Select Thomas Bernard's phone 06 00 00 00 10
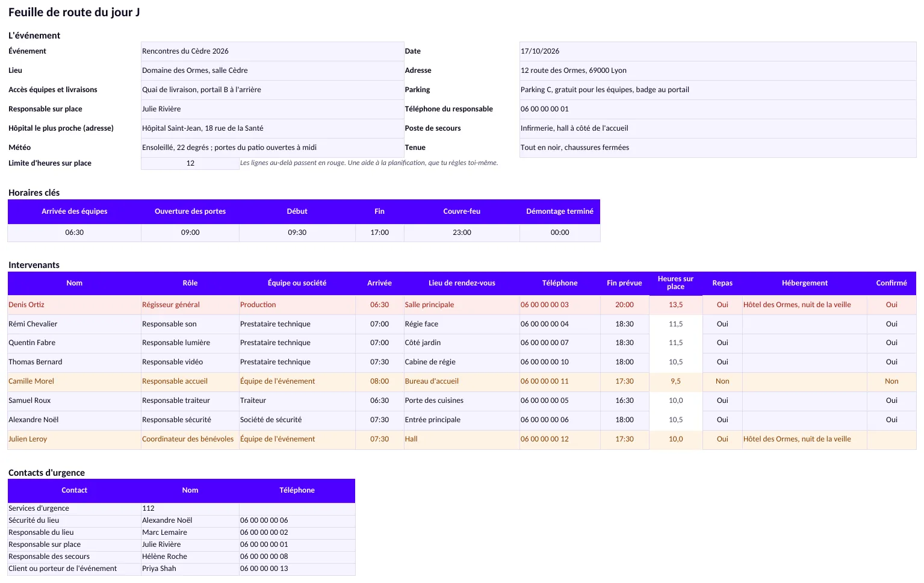The height and width of the screenshot is (583, 924). click(560, 362)
